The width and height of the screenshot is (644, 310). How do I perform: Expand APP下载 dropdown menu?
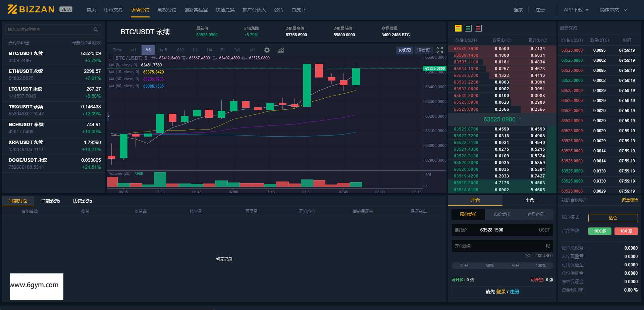pyautogui.click(x=576, y=10)
